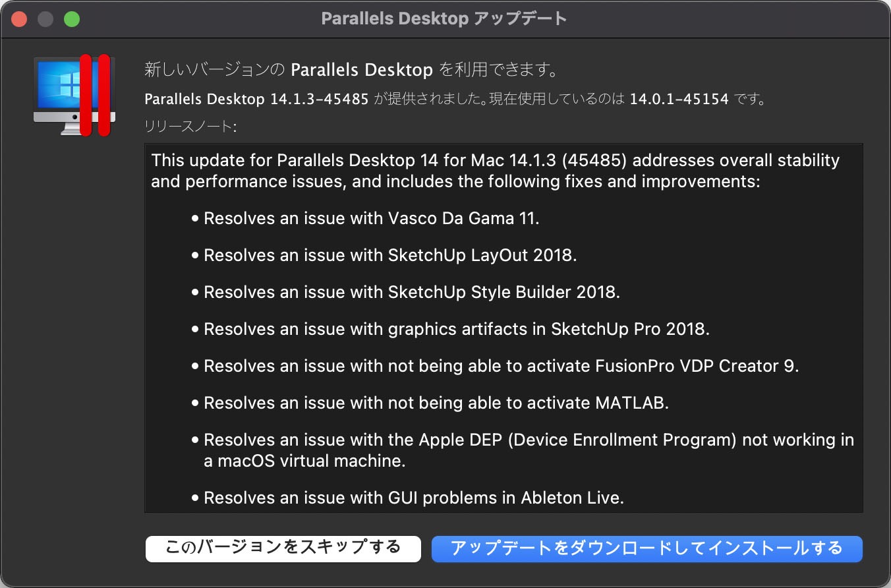Select the SketchUp Style Builder 2018 line
The height and width of the screenshot is (588, 891).
412,292
